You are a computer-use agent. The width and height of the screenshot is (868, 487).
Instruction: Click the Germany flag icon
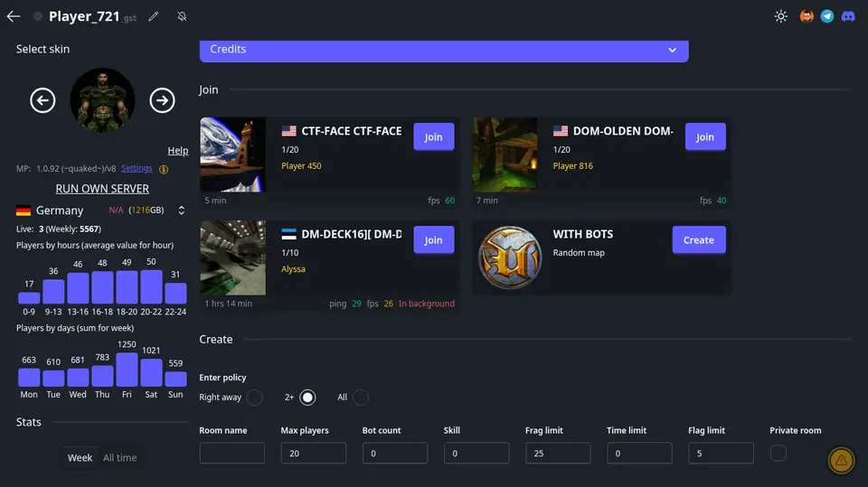tap(24, 211)
